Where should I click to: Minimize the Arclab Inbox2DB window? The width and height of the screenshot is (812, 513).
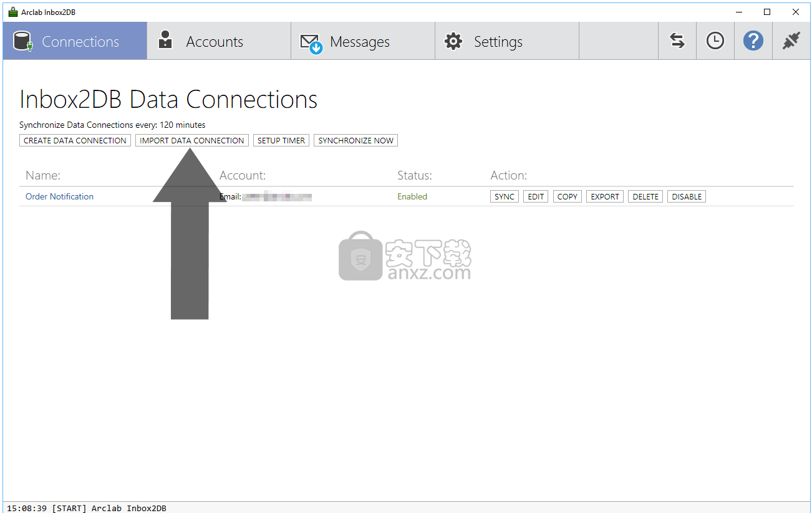[x=739, y=12]
